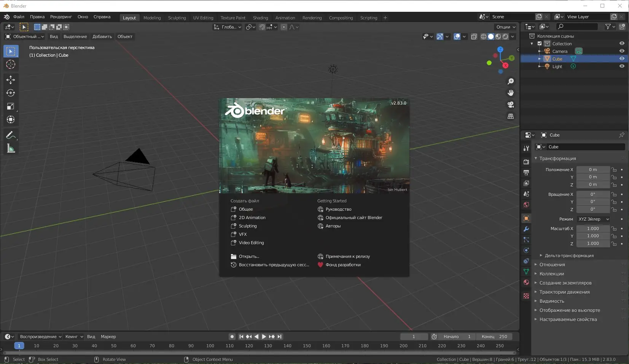629x364 pixels.
Task: Open the Объектный mode dropdown
Action: point(25,37)
